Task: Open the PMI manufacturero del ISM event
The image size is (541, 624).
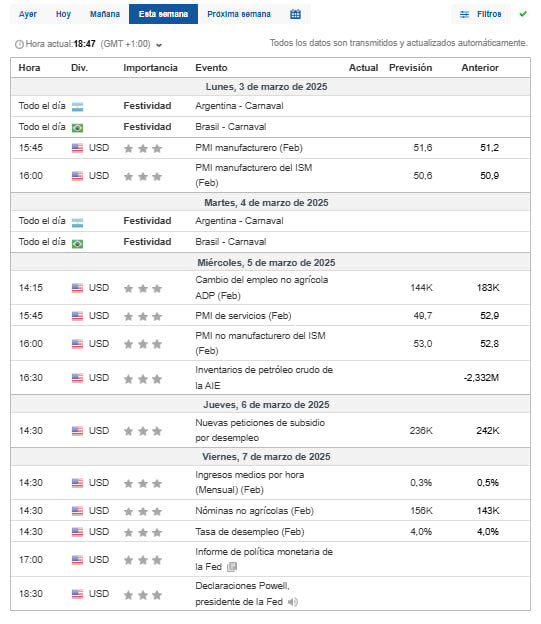Action: click(254, 176)
